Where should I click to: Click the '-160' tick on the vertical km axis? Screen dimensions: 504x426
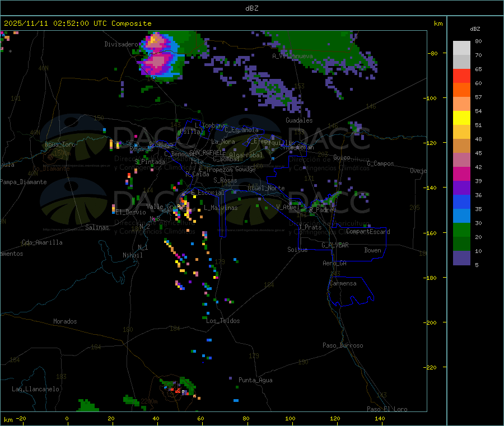[x=430, y=233]
